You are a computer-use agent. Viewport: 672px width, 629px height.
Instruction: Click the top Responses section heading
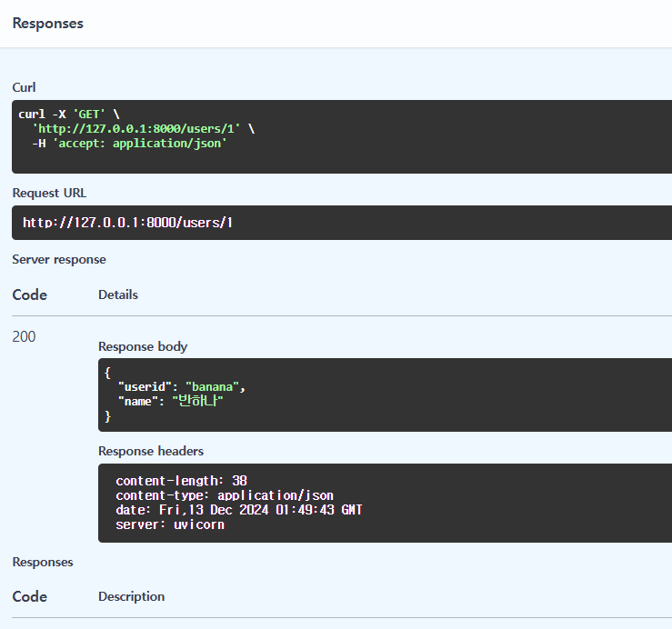coord(47,23)
